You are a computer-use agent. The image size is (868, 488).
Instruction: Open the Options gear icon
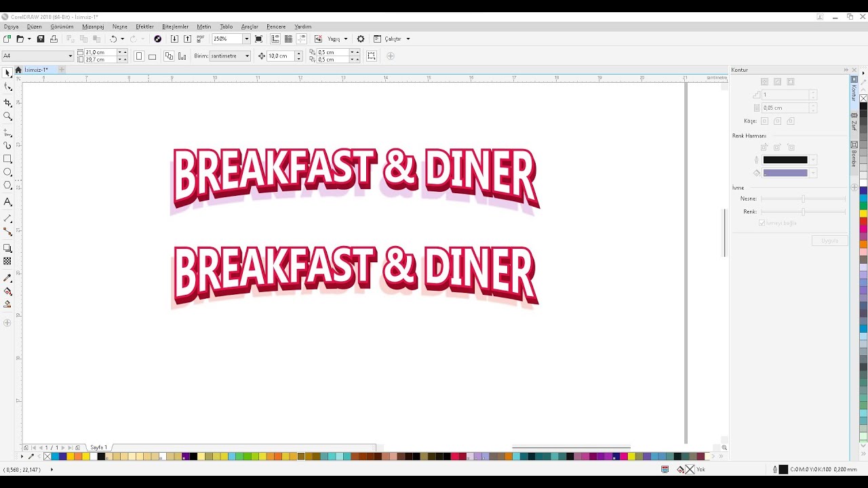(x=361, y=39)
